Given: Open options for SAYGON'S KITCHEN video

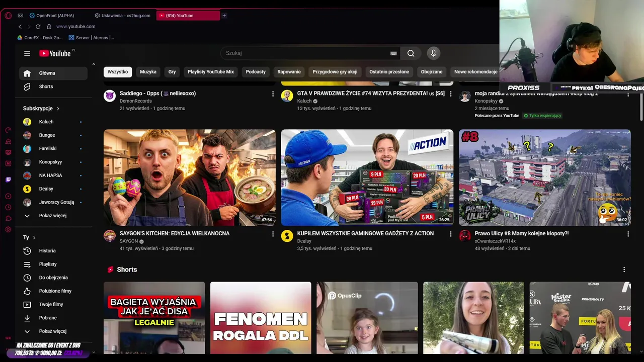Looking at the screenshot, I should [x=273, y=234].
